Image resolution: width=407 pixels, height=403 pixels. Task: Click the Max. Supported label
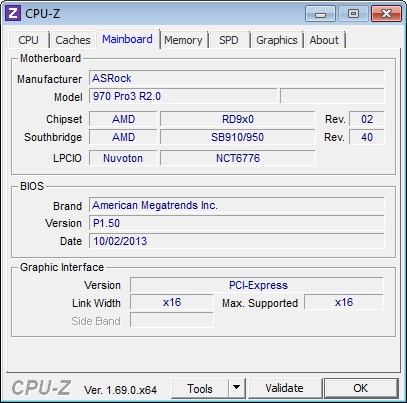[x=260, y=303]
